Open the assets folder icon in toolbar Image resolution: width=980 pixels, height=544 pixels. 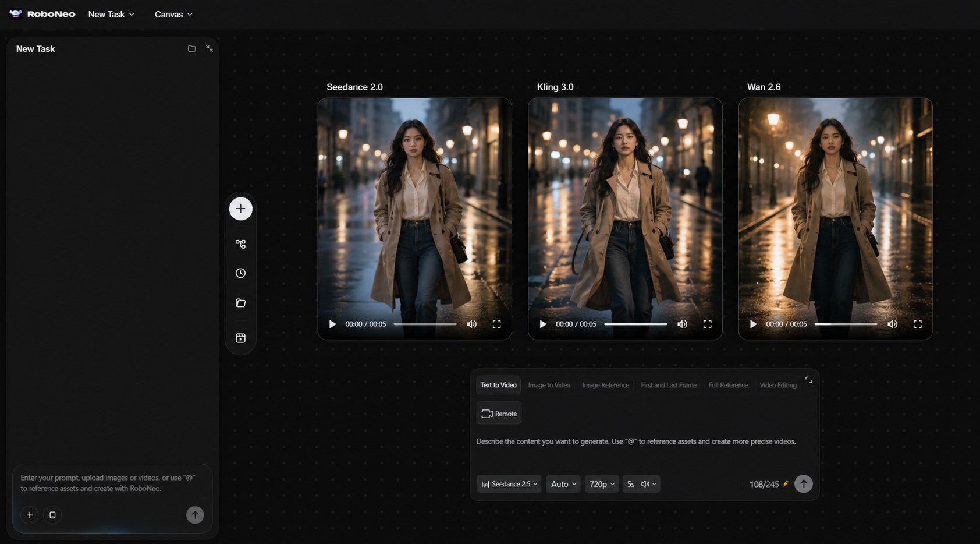point(240,303)
